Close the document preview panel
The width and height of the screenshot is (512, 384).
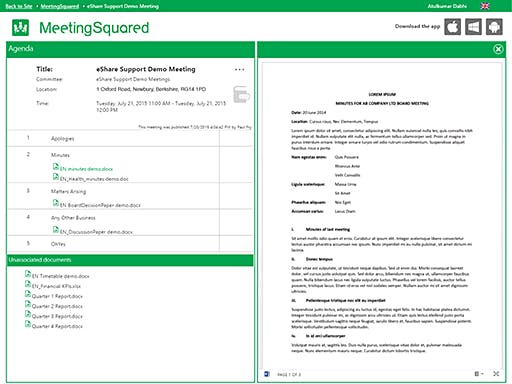(498, 49)
